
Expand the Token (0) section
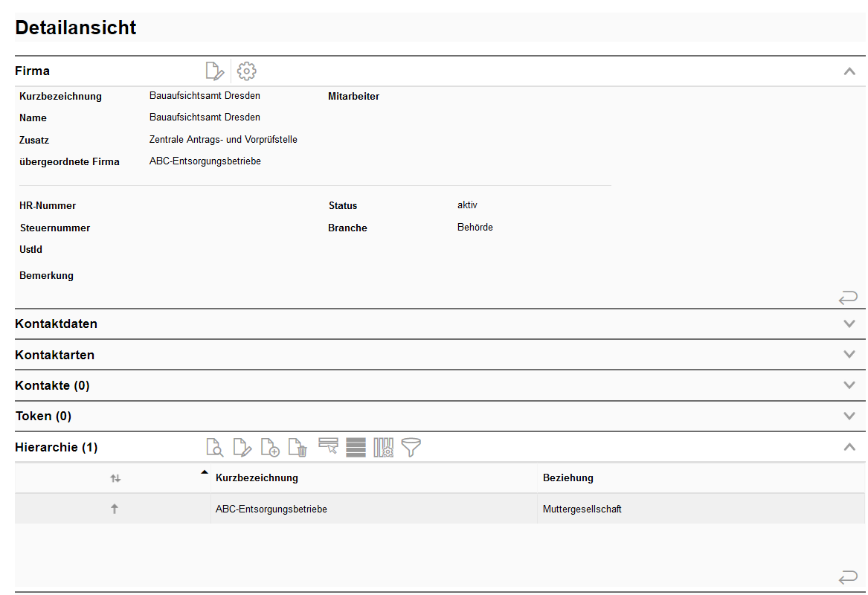849,416
